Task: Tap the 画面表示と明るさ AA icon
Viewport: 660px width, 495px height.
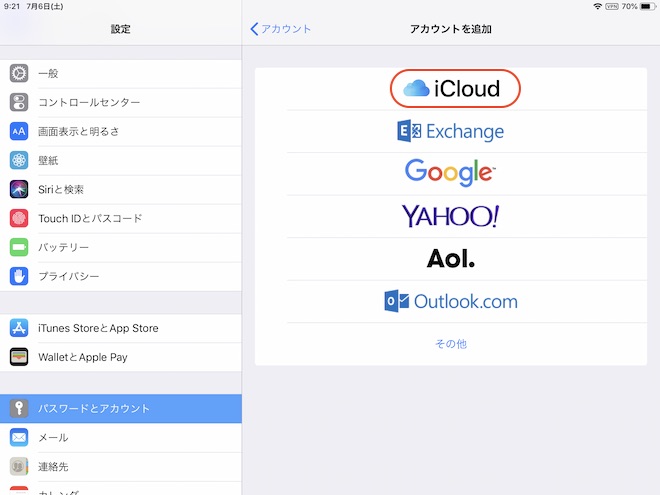Action: click(19, 131)
